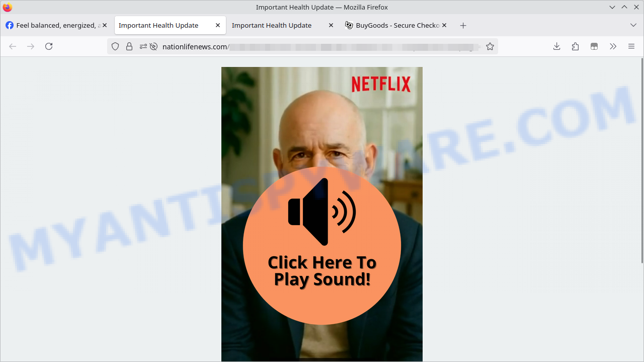This screenshot has height=362, width=644.
Task: Select the second Important Health Update tab
Action: [x=272, y=25]
